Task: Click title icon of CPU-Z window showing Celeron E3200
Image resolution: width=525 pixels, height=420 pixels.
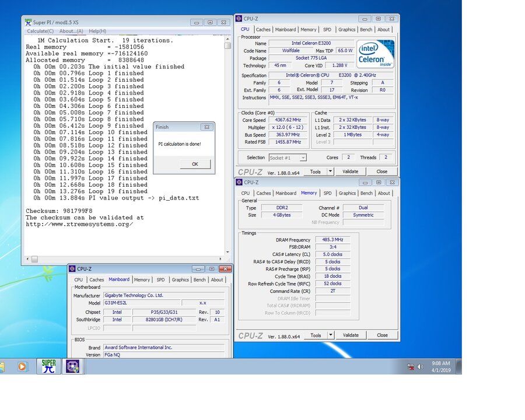Action: (239, 19)
